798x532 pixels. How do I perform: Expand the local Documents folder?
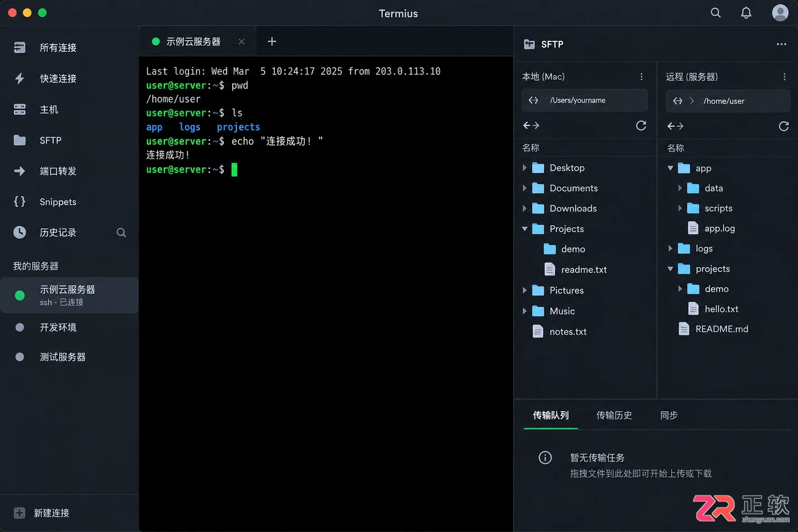coord(524,188)
